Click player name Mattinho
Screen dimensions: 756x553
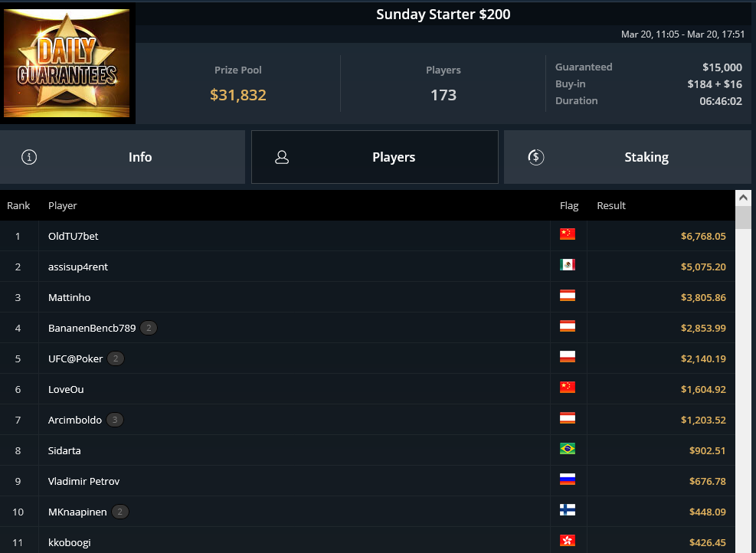click(70, 297)
